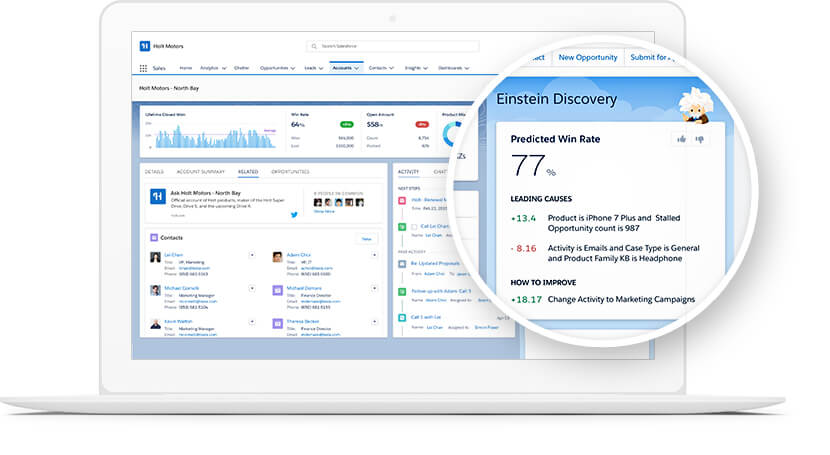
Task: Expand the Analytics nav dropdown arrow
Action: (x=224, y=68)
